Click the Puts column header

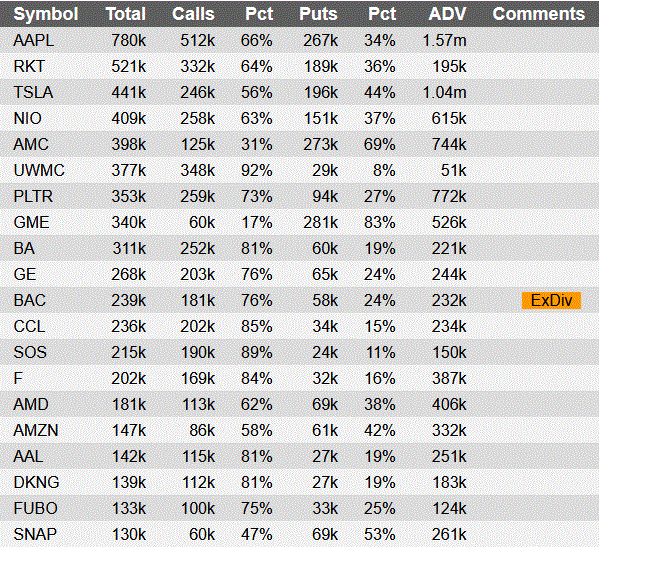pos(318,14)
